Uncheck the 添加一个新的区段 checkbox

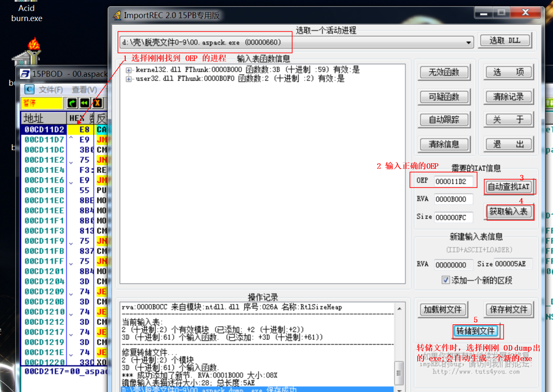pyautogui.click(x=446, y=280)
